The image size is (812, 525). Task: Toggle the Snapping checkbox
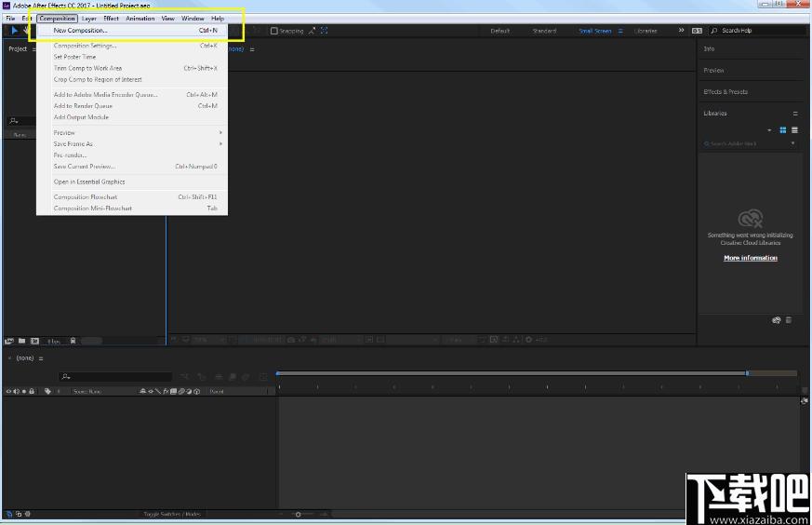pos(274,31)
